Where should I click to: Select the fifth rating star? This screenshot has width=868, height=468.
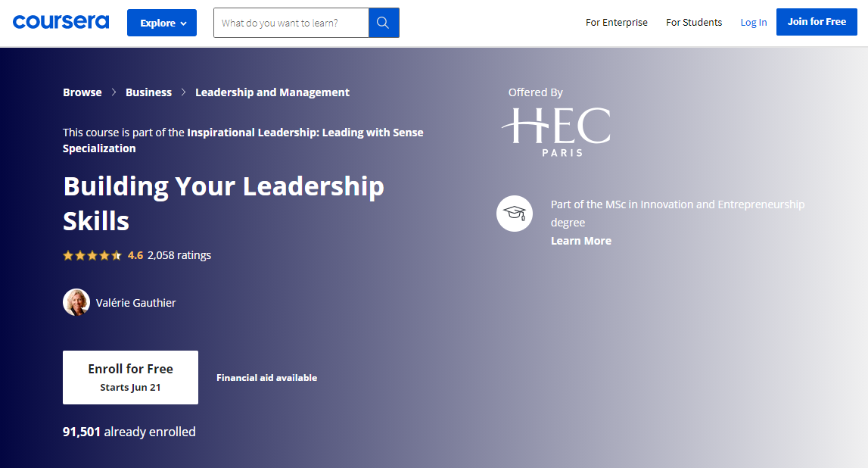(x=116, y=255)
